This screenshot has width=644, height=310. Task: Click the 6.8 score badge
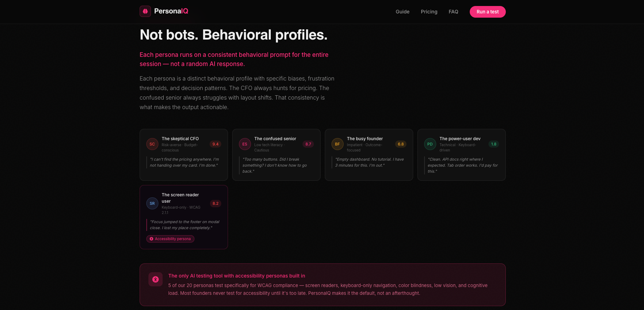(401, 144)
